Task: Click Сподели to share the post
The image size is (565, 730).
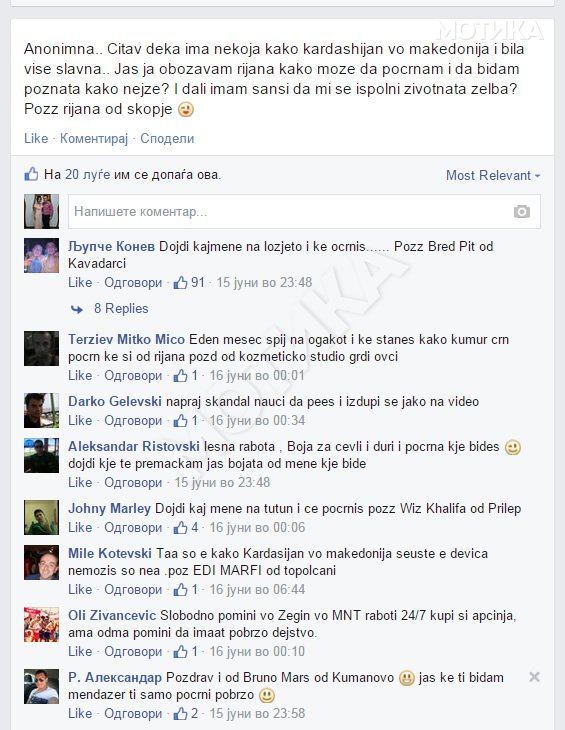Action: (167, 139)
